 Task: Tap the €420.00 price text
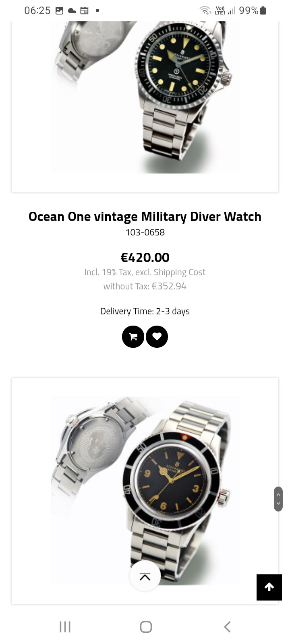pos(145,257)
